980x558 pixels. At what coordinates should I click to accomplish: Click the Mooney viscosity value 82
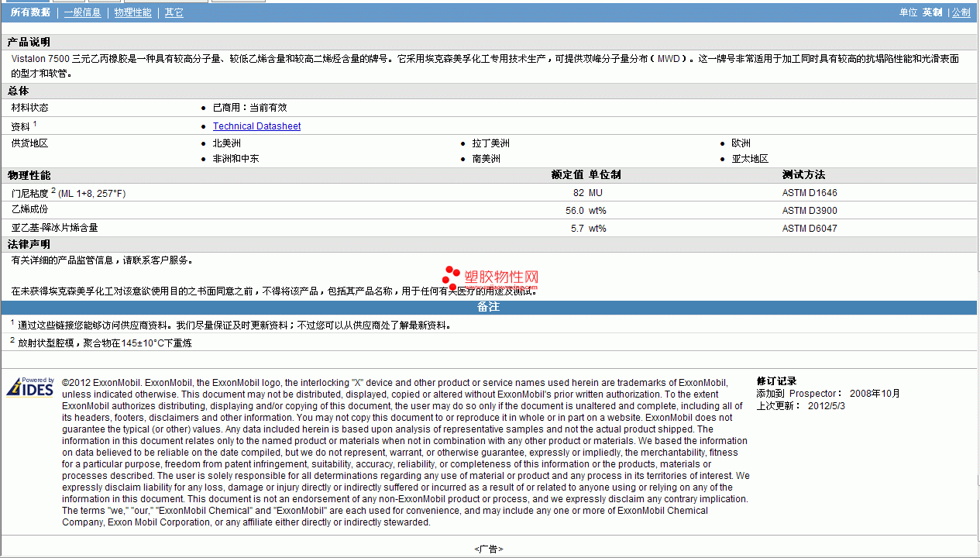point(579,193)
